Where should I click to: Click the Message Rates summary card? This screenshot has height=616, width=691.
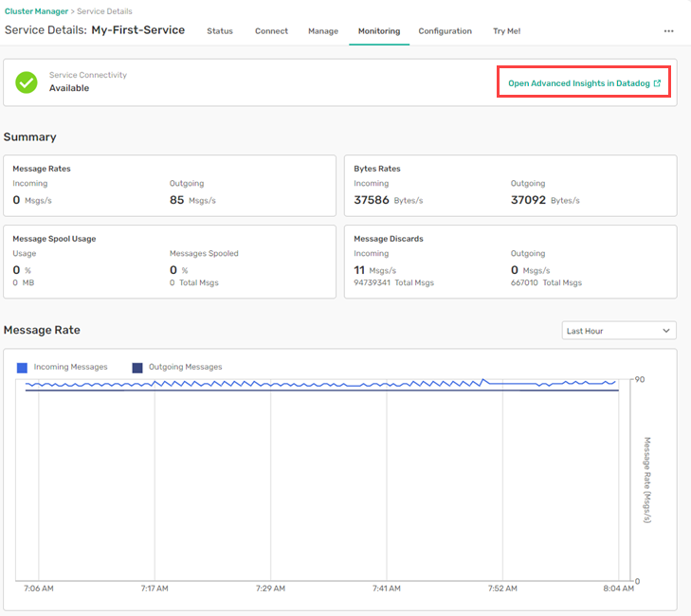pos(170,187)
